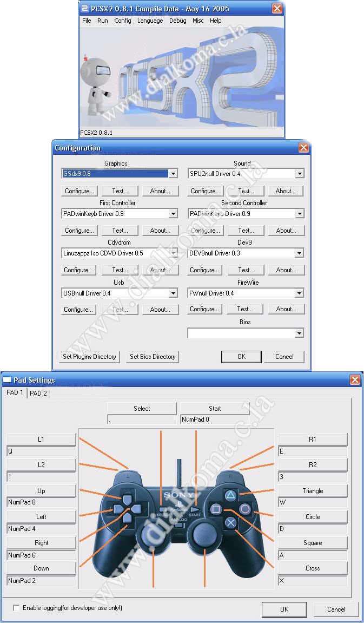Switch to the PAD 2 tab

38,394
